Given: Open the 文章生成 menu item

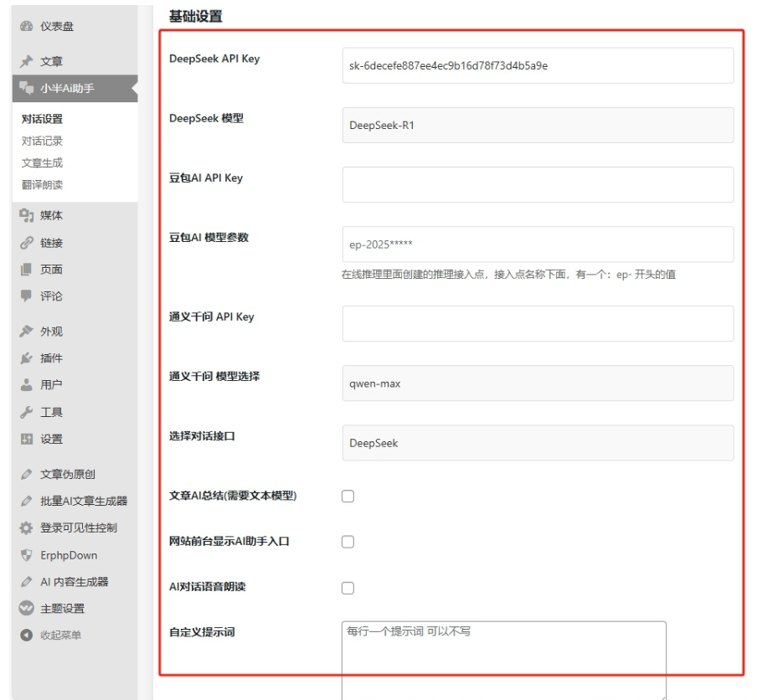Looking at the screenshot, I should click(x=40, y=162).
